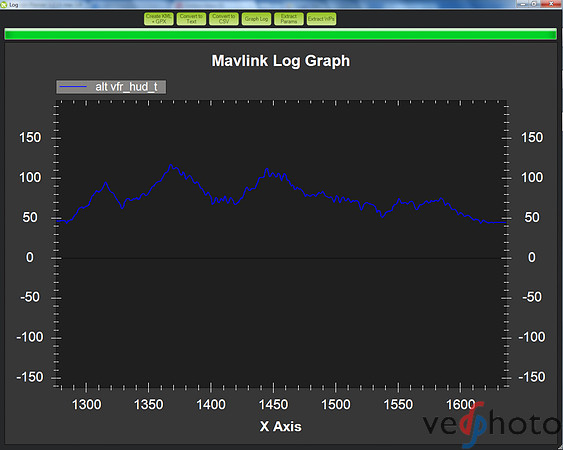
Task: Click the left axis 0 label
Action: point(29,258)
